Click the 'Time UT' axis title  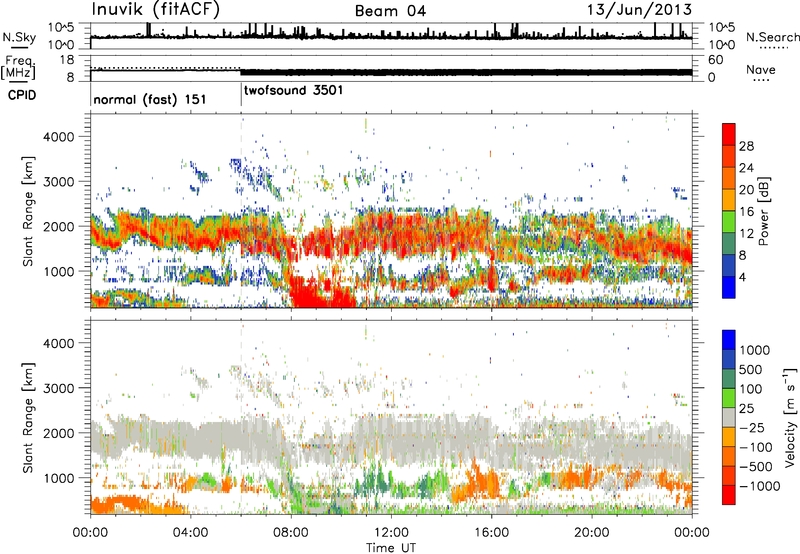(391, 547)
